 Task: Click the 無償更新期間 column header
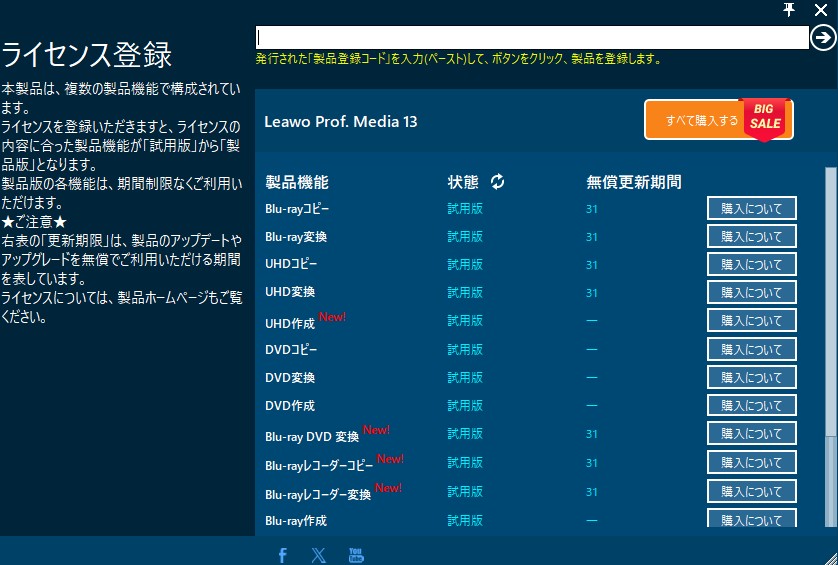634,182
